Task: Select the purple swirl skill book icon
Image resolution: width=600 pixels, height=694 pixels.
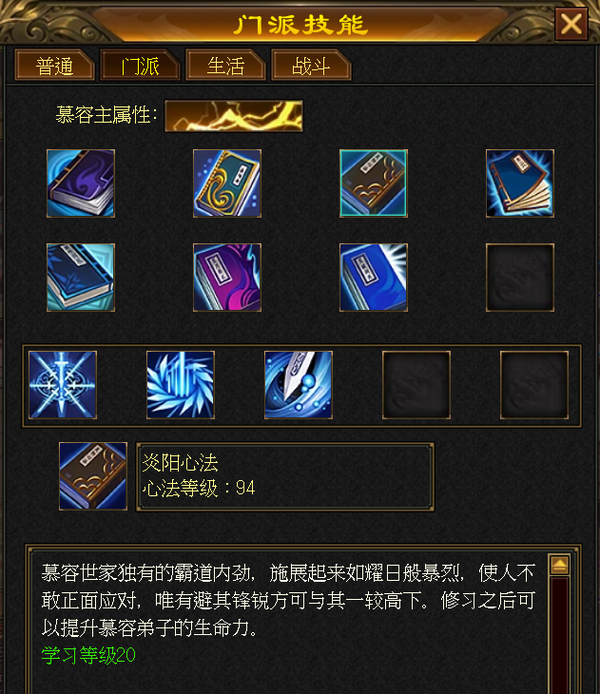Action: (x=81, y=183)
